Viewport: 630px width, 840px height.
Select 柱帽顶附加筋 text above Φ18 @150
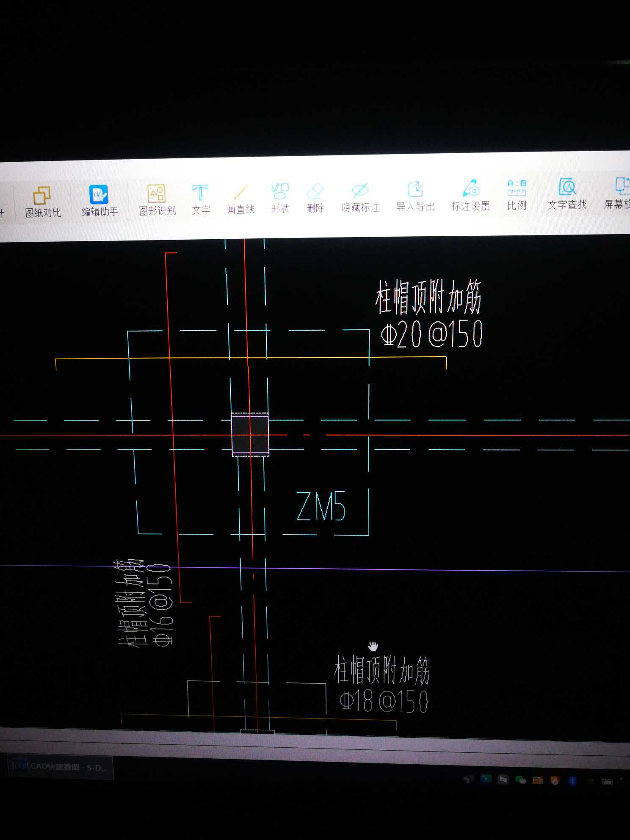point(382,670)
